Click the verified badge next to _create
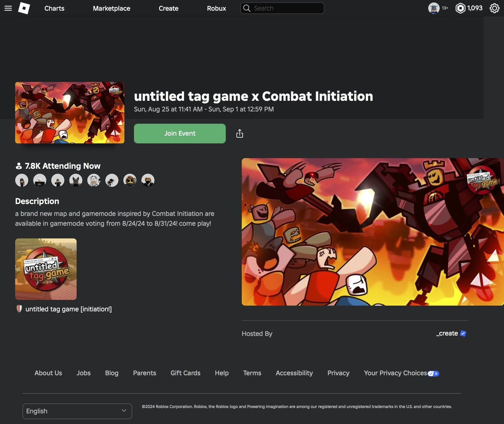The height and width of the screenshot is (424, 504). click(463, 333)
